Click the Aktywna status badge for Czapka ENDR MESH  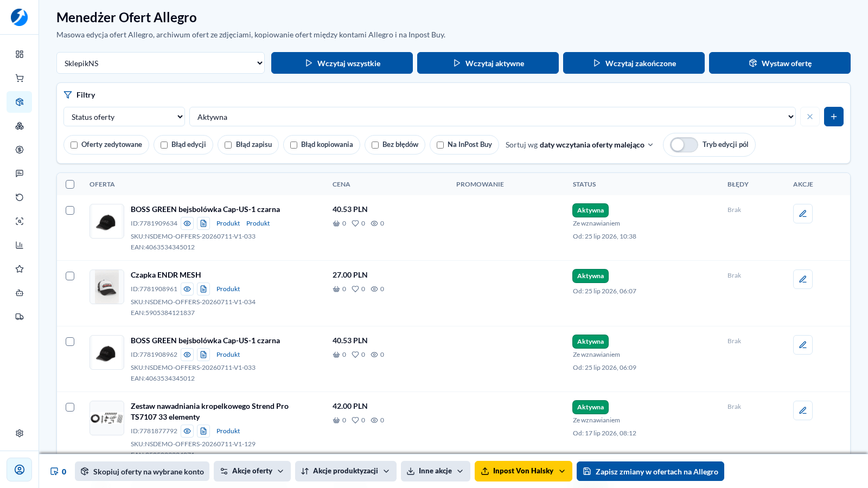pos(590,276)
